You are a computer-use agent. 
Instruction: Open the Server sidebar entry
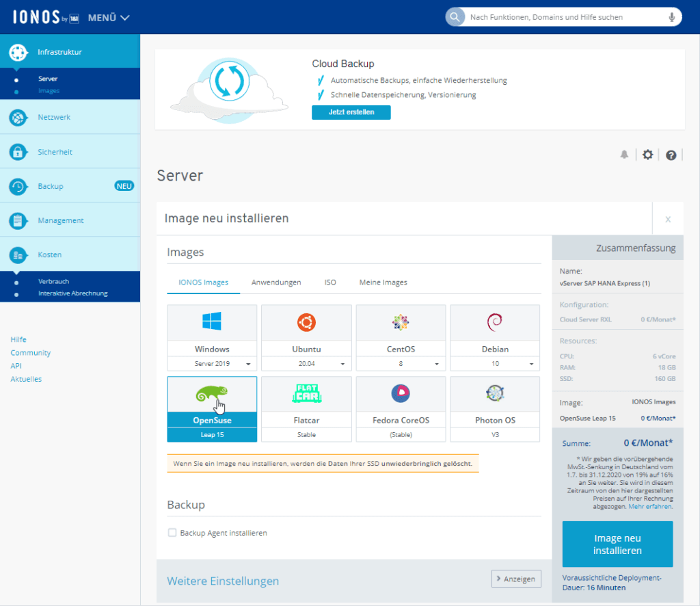(48, 79)
